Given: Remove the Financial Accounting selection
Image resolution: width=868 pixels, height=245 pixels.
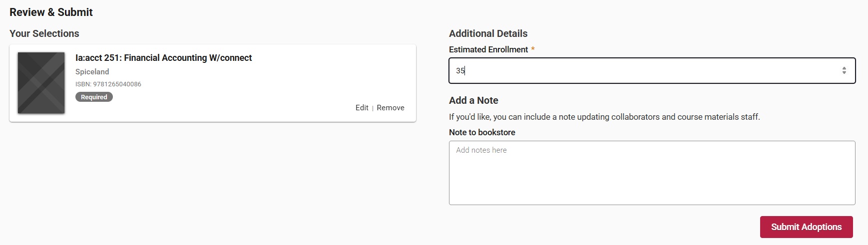Looking at the screenshot, I should (x=390, y=108).
